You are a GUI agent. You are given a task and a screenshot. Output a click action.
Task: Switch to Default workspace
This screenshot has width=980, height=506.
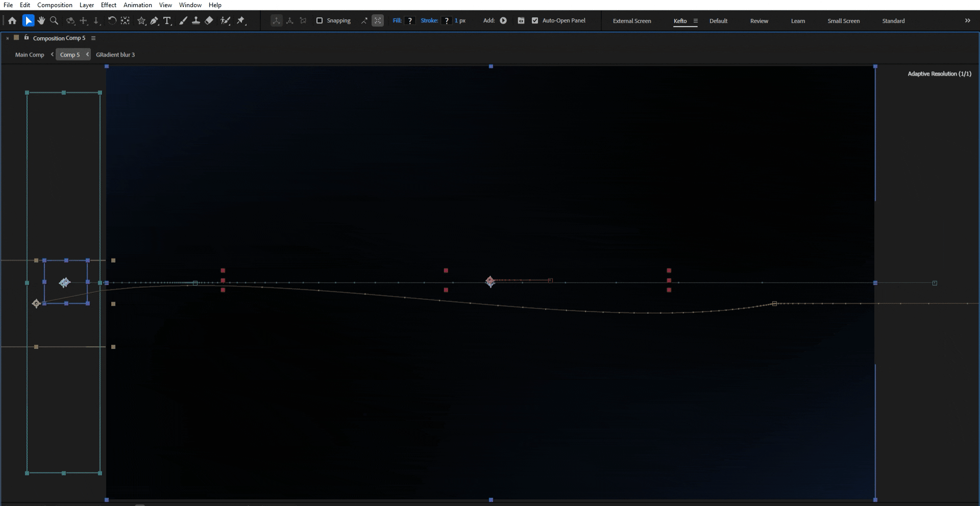718,21
